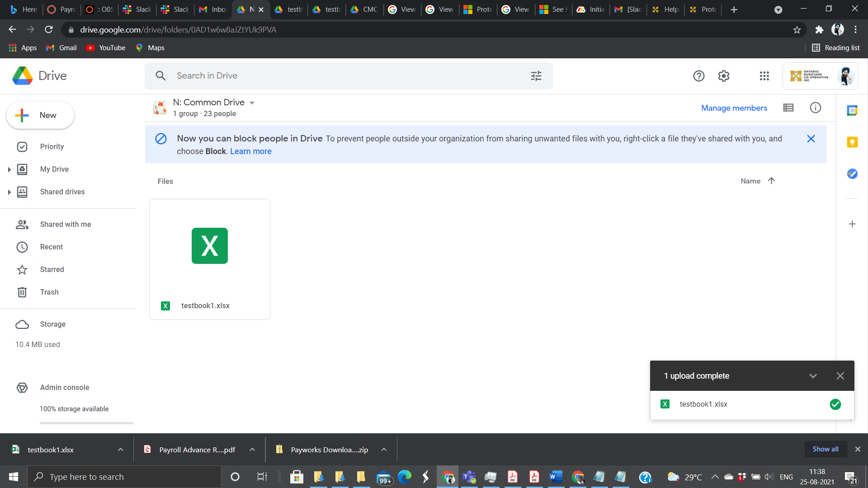868x488 pixels.
Task: Bookmark this page star icon
Action: [797, 30]
